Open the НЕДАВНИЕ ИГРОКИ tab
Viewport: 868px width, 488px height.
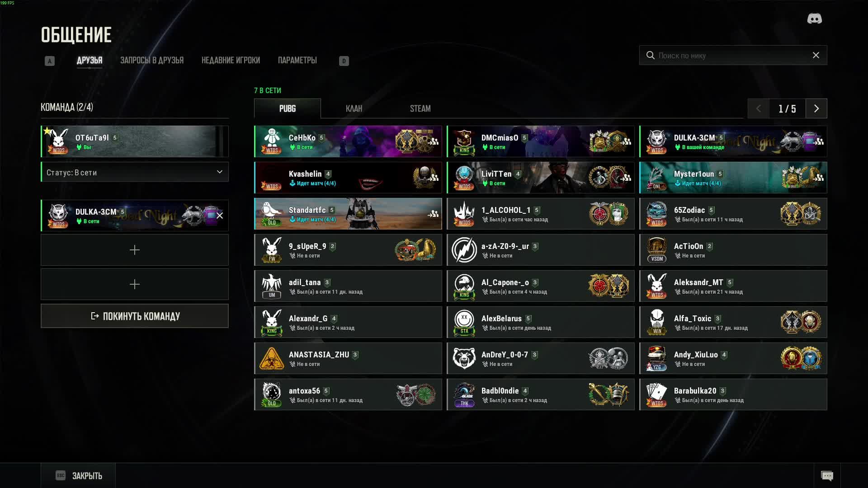tap(231, 60)
